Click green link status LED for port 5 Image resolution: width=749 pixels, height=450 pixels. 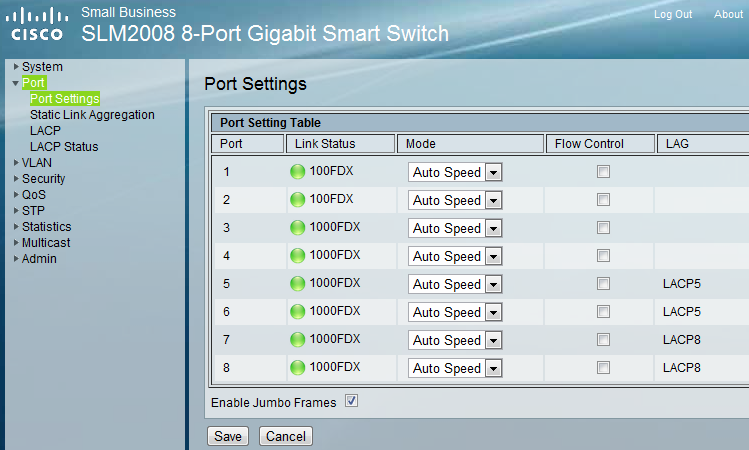[x=297, y=284]
